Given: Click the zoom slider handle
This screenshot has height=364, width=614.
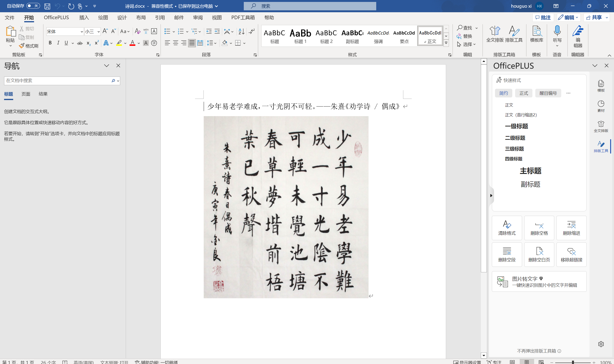Looking at the screenshot, I should 573,362.
